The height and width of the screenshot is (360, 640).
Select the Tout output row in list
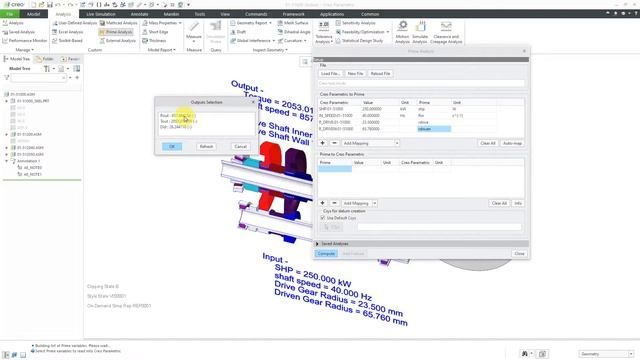click(x=207, y=121)
